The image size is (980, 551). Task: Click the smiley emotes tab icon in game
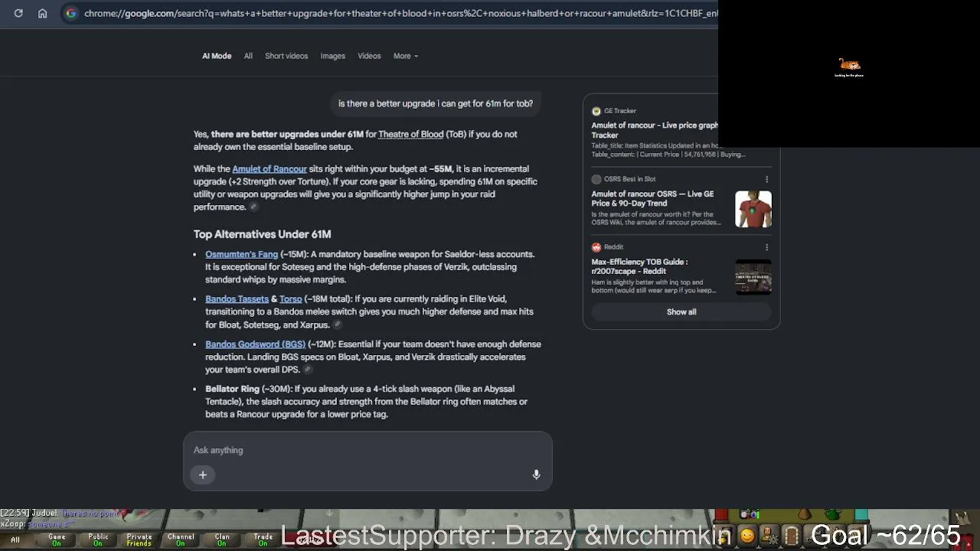pyautogui.click(x=746, y=536)
